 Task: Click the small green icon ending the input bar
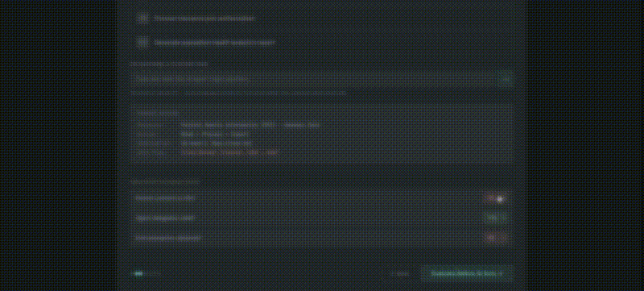point(506,79)
